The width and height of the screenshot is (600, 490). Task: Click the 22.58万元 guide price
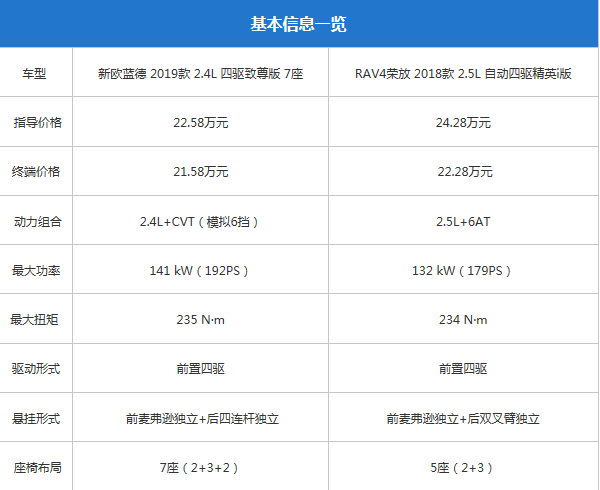click(201, 122)
